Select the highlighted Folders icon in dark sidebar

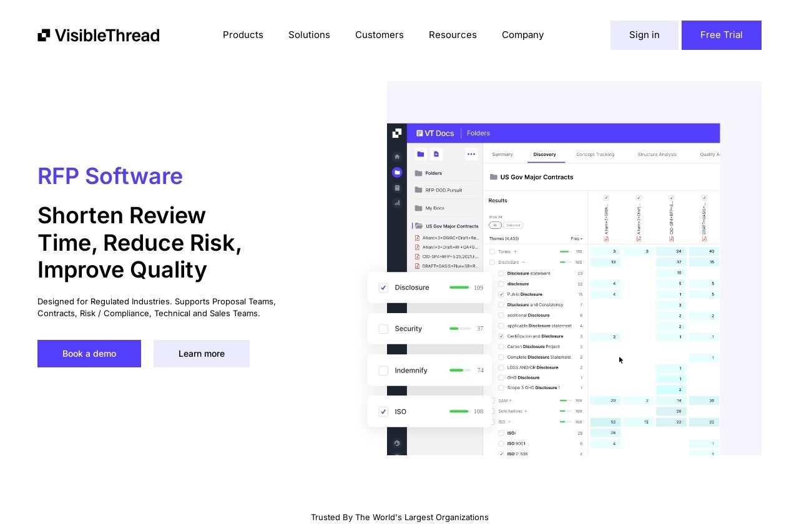397,172
